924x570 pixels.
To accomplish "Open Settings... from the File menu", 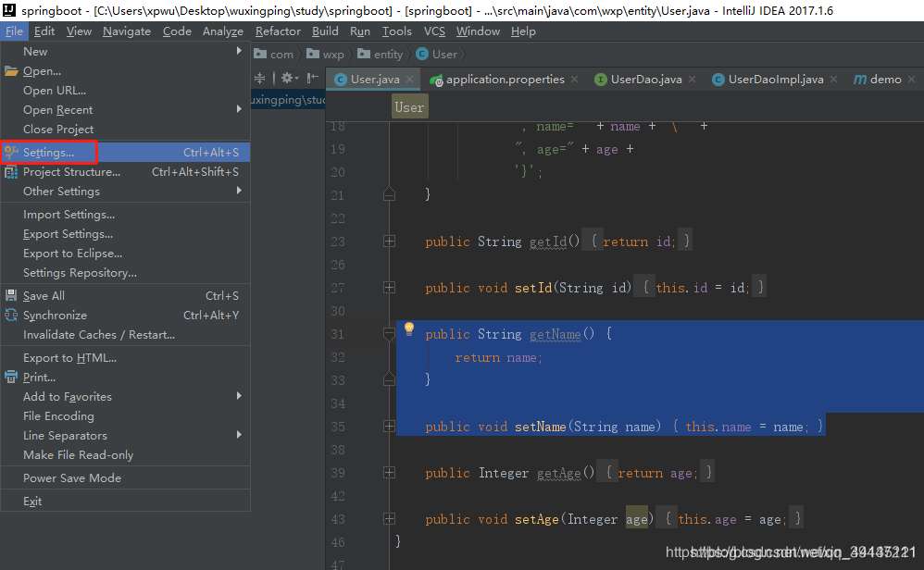I will click(126, 152).
